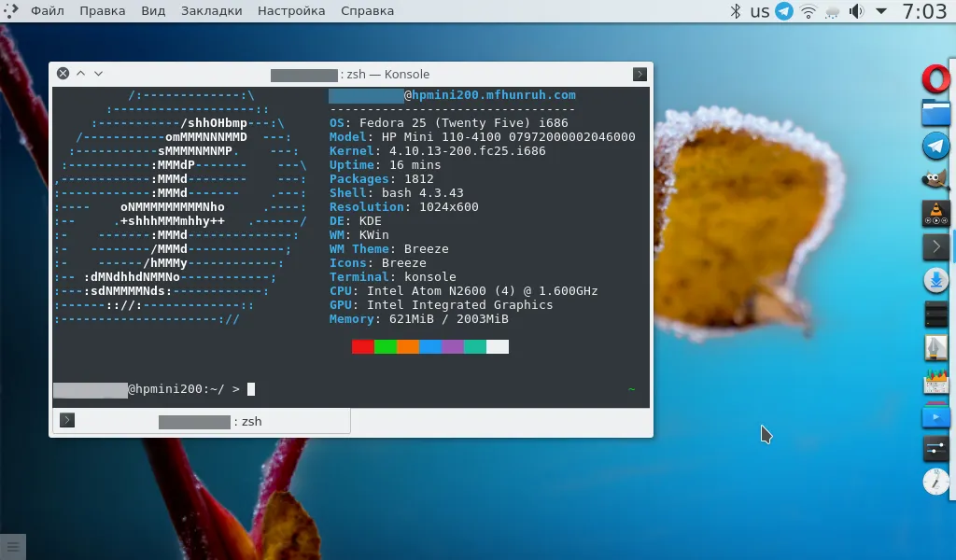Image resolution: width=956 pixels, height=560 pixels.
Task: Launch Opera from the dock
Action: point(935,80)
